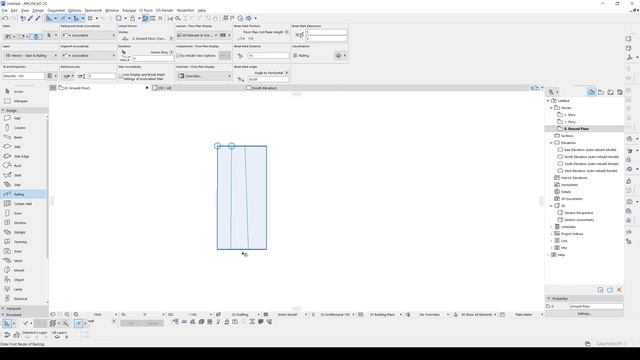Open the Design menu

click(x=38, y=10)
